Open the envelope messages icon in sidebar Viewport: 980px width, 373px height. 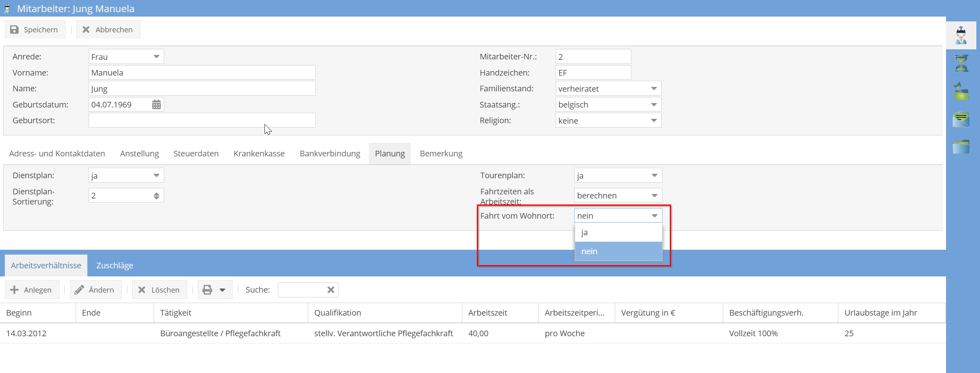click(x=961, y=119)
